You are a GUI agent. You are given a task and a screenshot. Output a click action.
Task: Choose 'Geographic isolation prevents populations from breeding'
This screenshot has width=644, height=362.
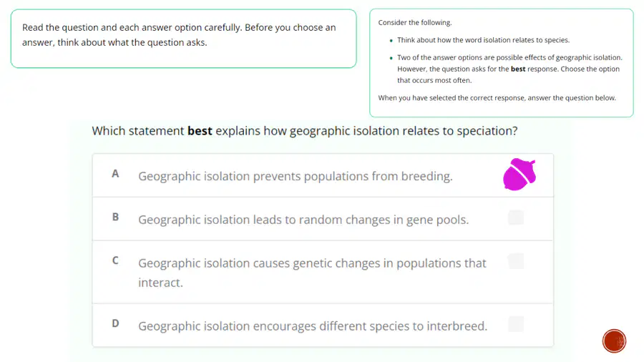[x=323, y=176]
